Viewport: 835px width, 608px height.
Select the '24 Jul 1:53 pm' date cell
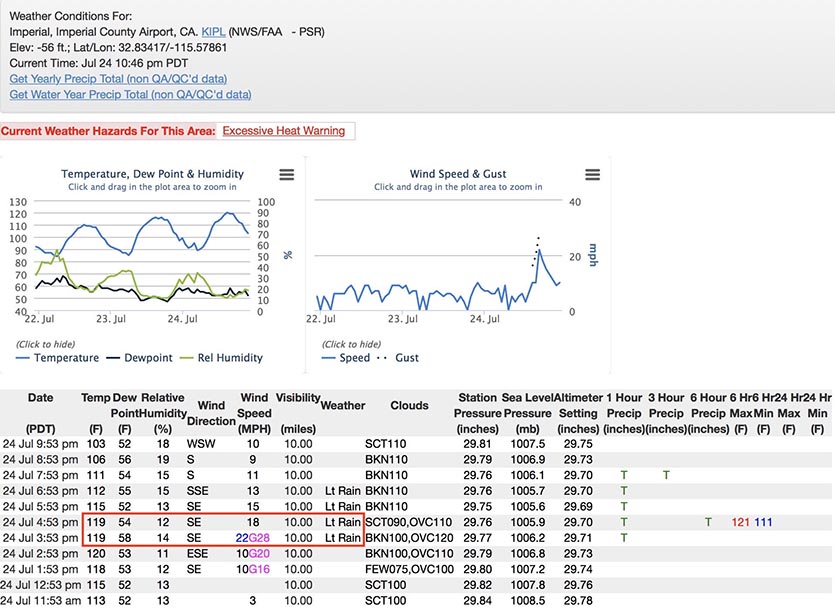(40, 569)
